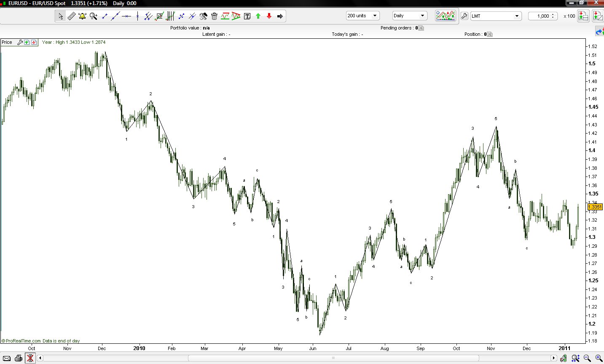This screenshot has width=604, height=364.
Task: Activate the arrow pointer selection mode
Action: (x=60, y=16)
